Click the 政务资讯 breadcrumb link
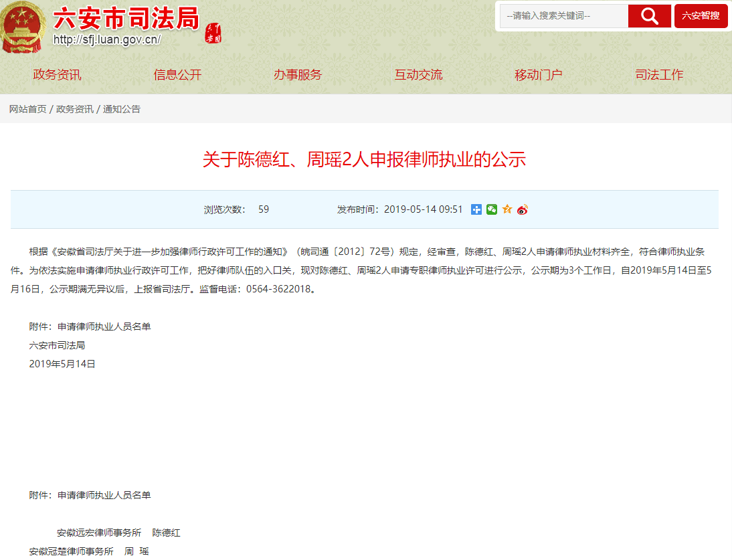Image resolution: width=732 pixels, height=560 pixels. (x=75, y=109)
